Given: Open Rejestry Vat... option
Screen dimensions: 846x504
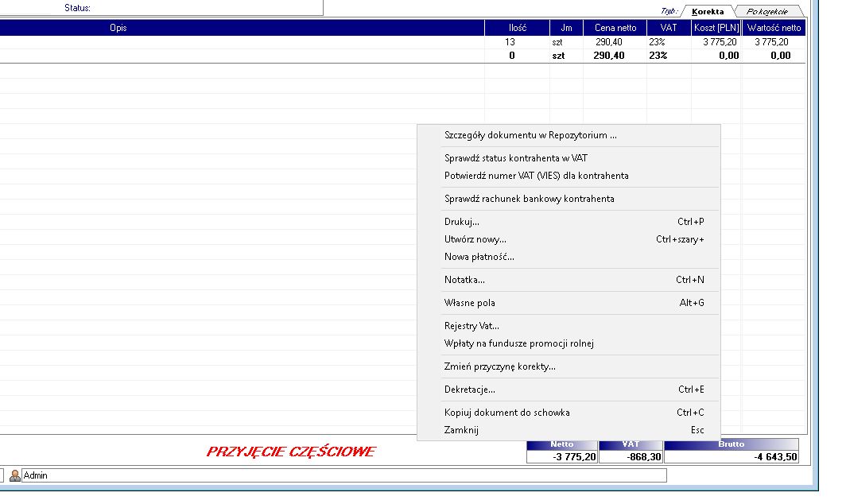Looking at the screenshot, I should tap(472, 326).
